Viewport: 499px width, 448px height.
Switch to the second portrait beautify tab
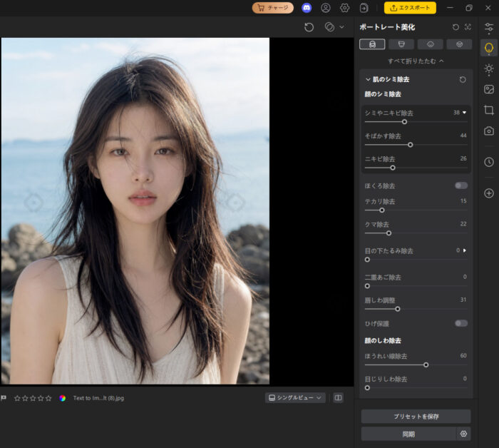point(401,44)
